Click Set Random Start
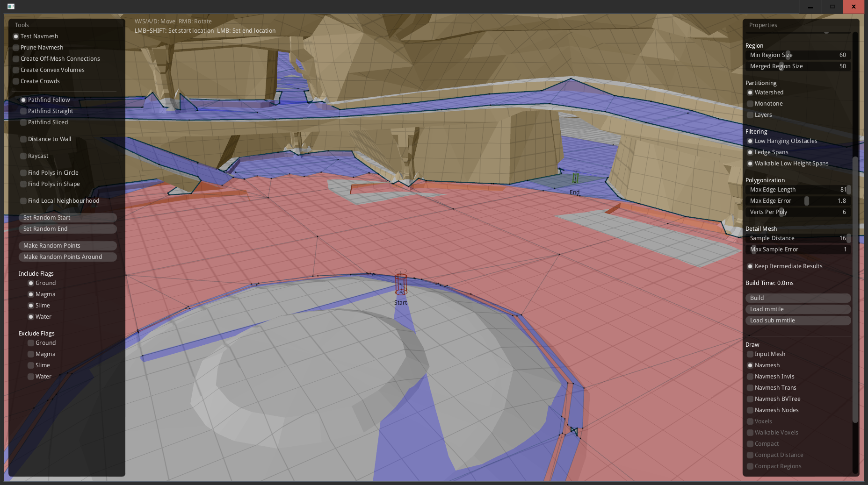The width and height of the screenshot is (868, 485). (67, 217)
